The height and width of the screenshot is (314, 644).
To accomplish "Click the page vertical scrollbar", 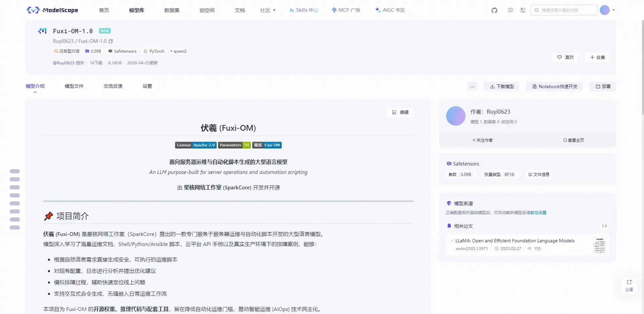I will 642,67.
